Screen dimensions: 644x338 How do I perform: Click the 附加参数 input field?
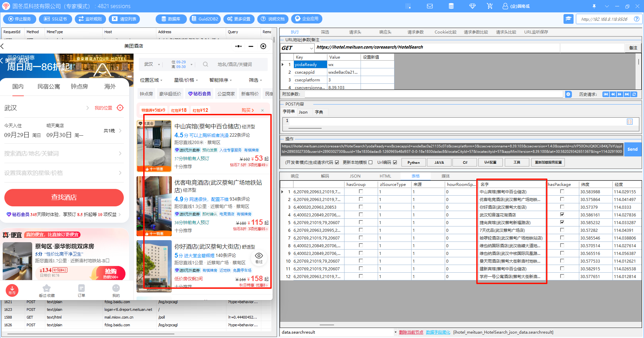tap(433, 94)
